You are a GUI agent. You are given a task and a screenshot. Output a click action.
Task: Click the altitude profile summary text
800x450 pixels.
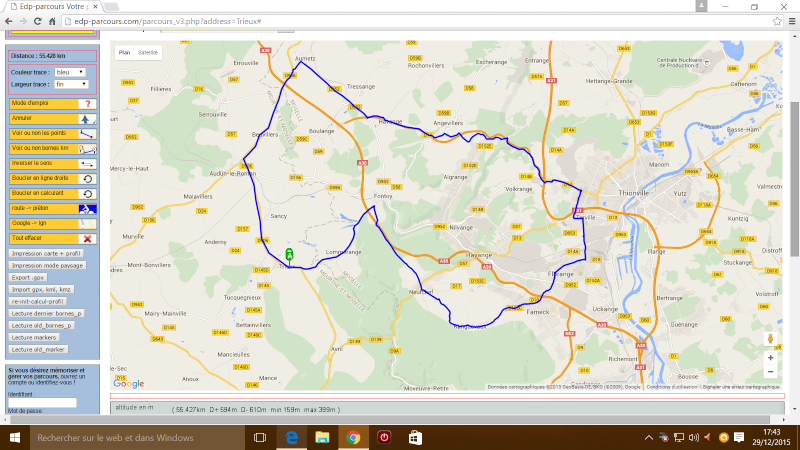point(256,410)
